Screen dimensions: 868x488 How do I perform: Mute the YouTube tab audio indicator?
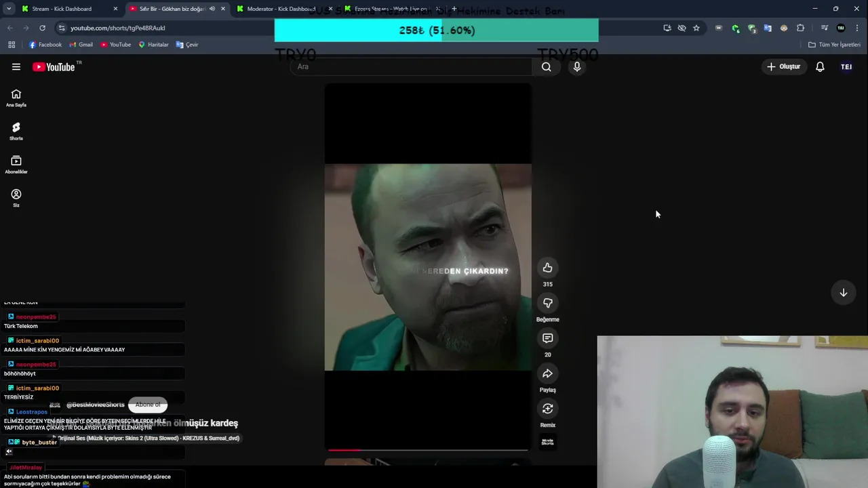click(x=212, y=9)
